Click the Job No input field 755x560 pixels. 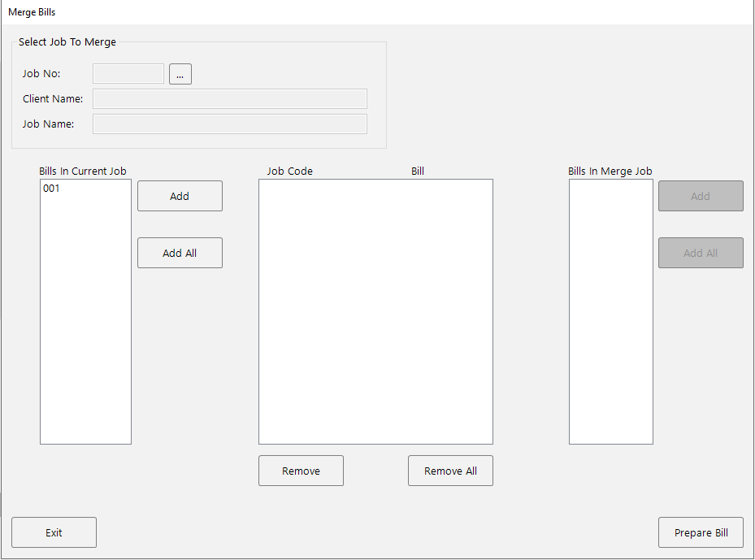pyautogui.click(x=128, y=74)
